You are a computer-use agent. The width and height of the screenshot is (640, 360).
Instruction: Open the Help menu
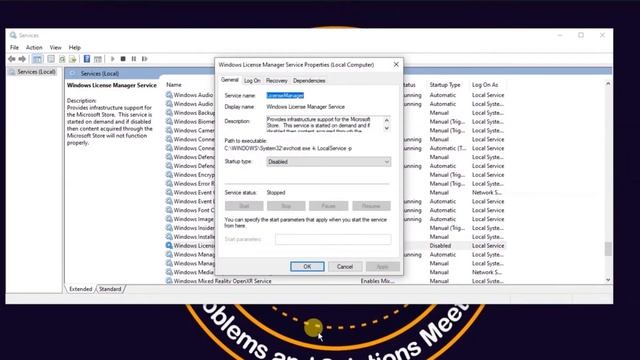75,48
